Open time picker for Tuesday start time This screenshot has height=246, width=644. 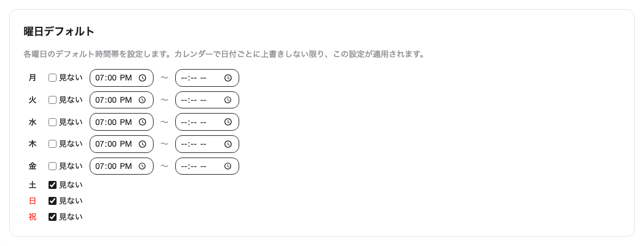coord(143,100)
